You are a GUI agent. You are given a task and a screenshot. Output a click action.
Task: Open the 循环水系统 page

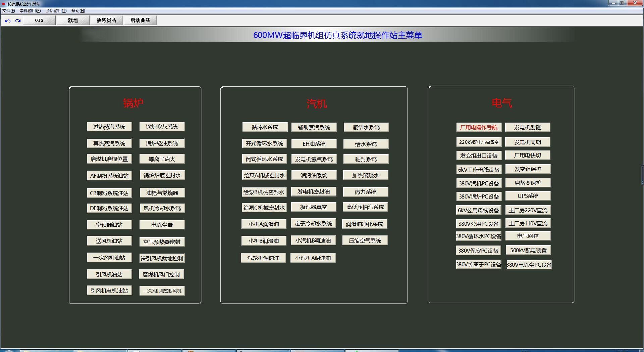[265, 127]
